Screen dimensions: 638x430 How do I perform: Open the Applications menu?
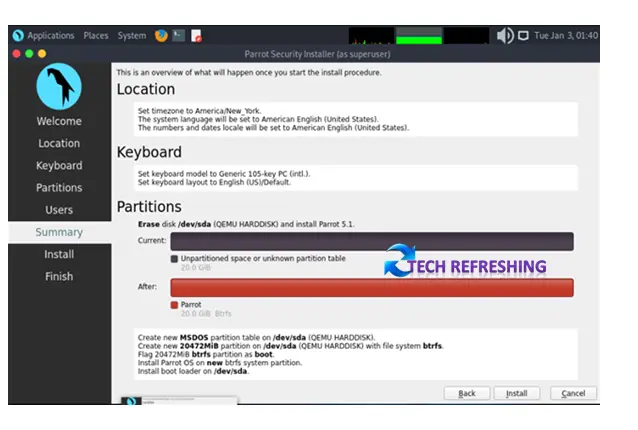[49, 36]
